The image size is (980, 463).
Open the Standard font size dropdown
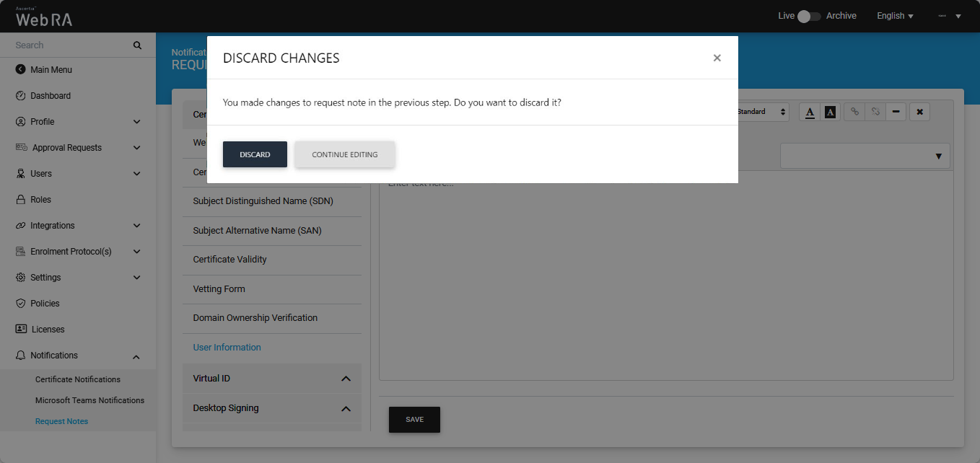click(761, 112)
